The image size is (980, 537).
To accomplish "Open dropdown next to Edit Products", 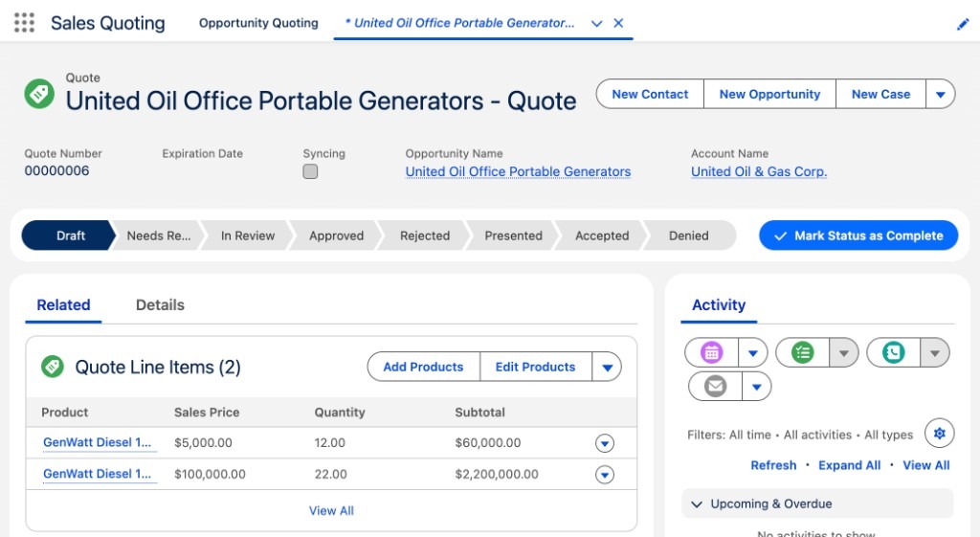I will [x=607, y=367].
